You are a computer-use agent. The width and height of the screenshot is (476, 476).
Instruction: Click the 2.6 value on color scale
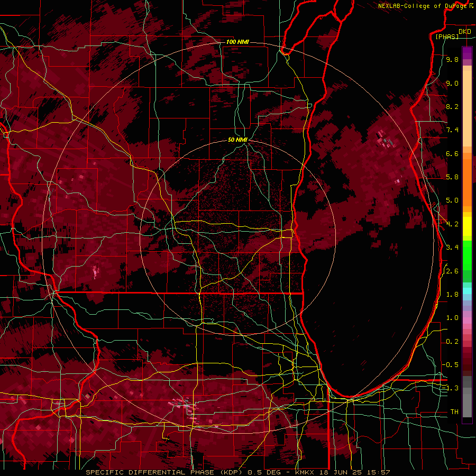tap(452, 271)
